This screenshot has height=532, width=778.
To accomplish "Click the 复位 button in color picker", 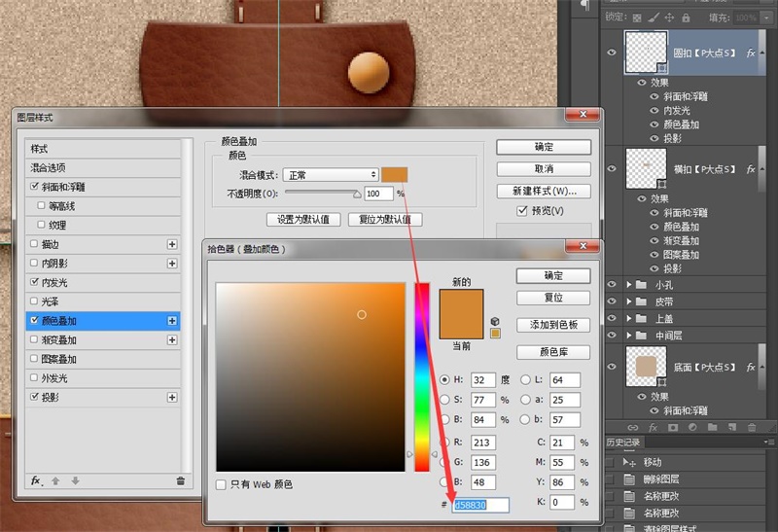I will pos(553,298).
